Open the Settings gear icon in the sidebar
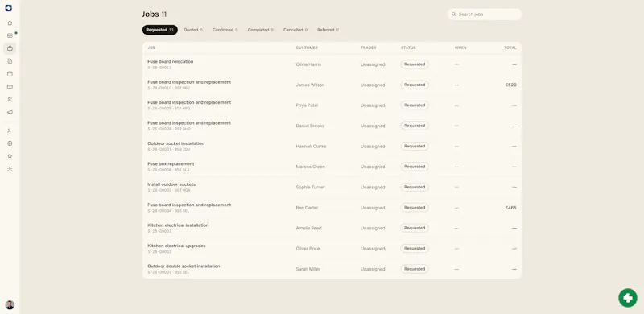The height and width of the screenshot is (314, 644). [10, 169]
